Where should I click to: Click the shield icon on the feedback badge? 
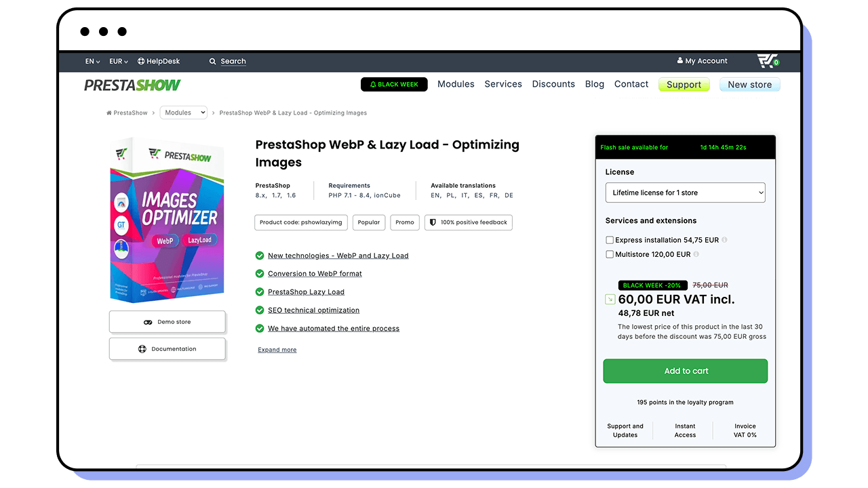[432, 222]
